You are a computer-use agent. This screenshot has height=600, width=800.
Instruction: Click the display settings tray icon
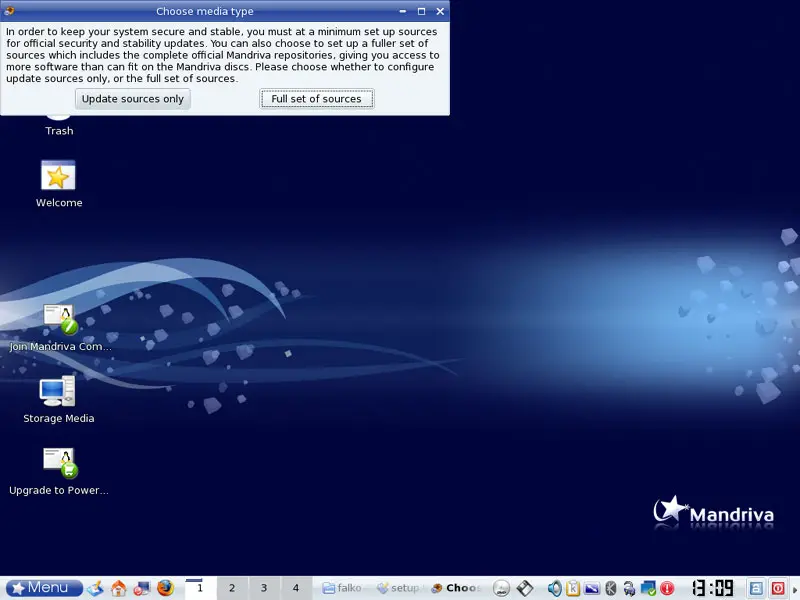point(592,588)
